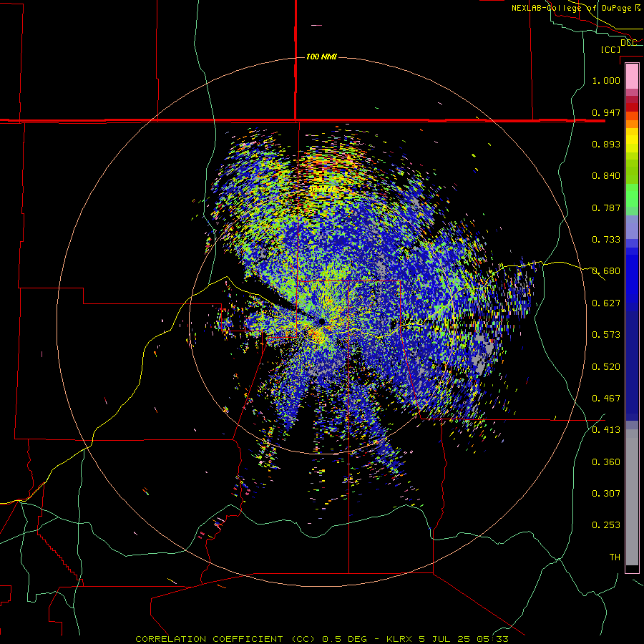Pick the bright green color bar segment
644x644 pixels.
point(632,195)
